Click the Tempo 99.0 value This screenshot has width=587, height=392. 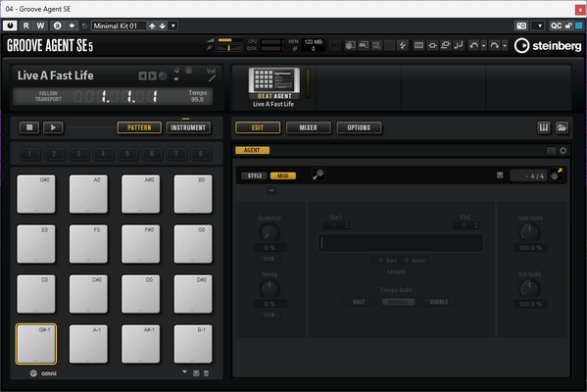click(x=197, y=99)
